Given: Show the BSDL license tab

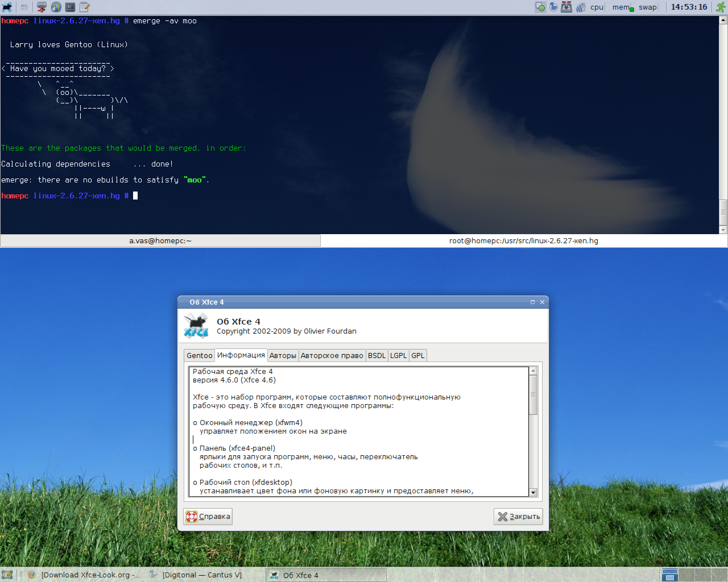Looking at the screenshot, I should pos(377,355).
